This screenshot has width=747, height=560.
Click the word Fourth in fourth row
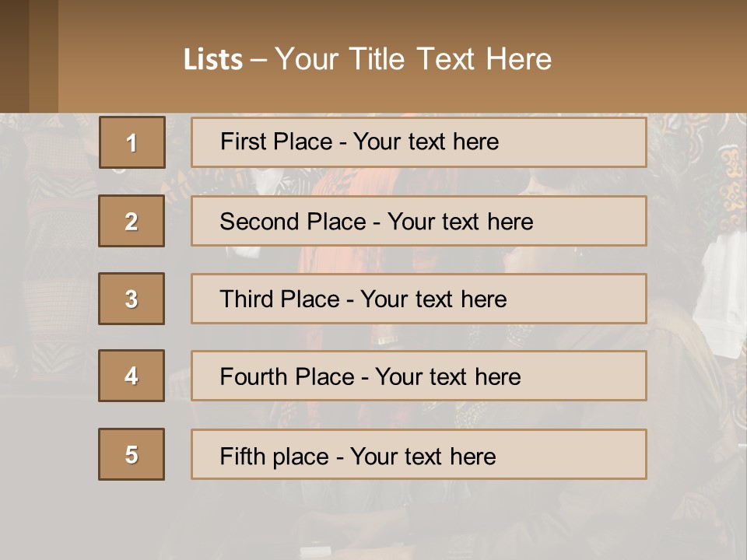pyautogui.click(x=253, y=376)
